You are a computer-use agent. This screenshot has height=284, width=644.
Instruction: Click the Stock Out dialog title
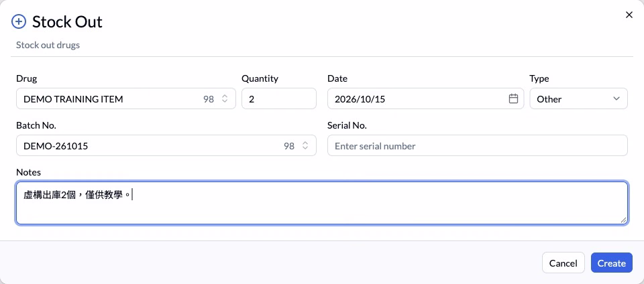point(67,21)
